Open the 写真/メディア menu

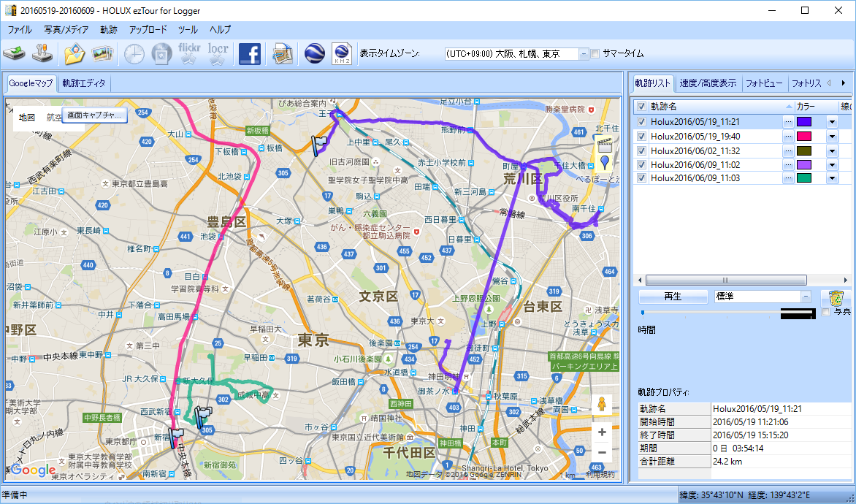point(66,29)
